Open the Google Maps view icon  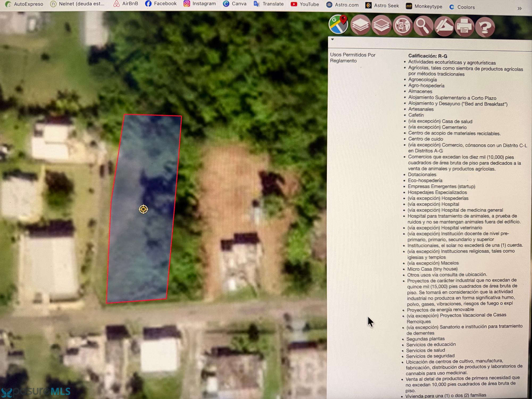click(x=338, y=24)
